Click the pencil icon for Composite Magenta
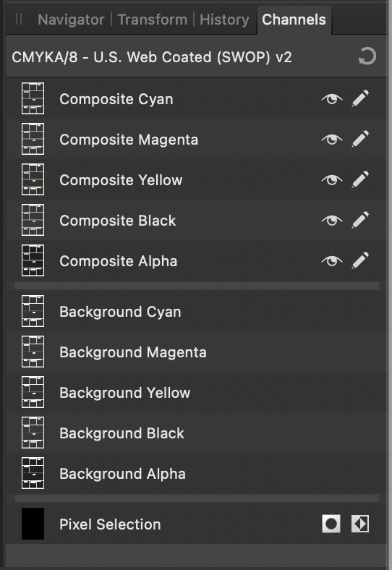This screenshot has height=570, width=392. [x=360, y=139]
